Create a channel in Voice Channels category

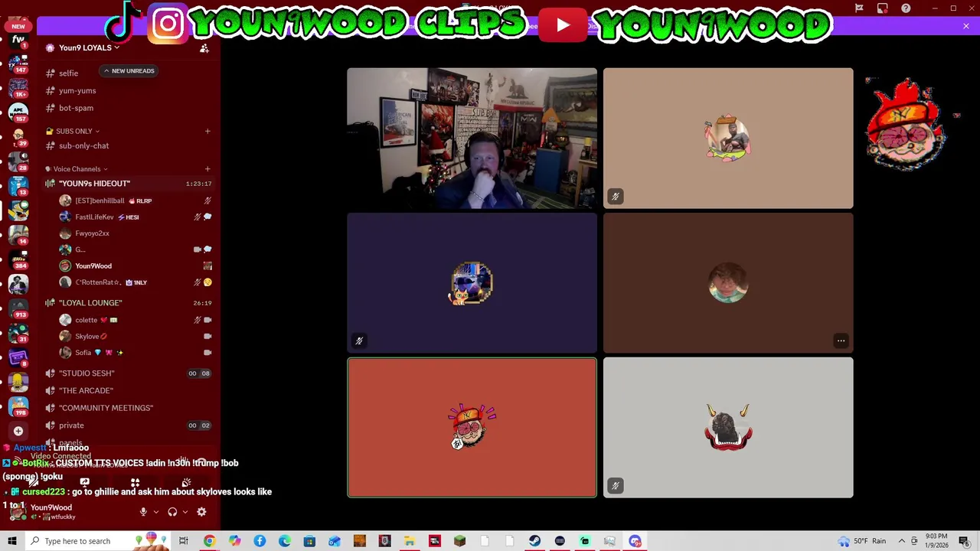tap(207, 168)
